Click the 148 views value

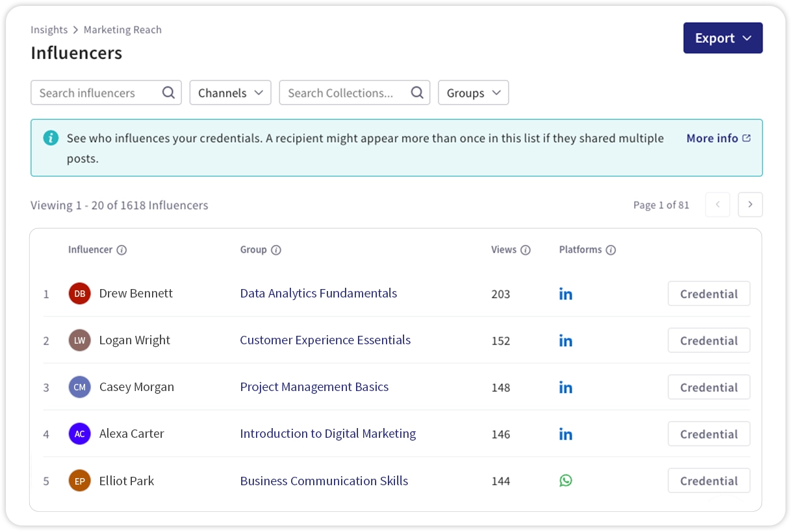(501, 388)
